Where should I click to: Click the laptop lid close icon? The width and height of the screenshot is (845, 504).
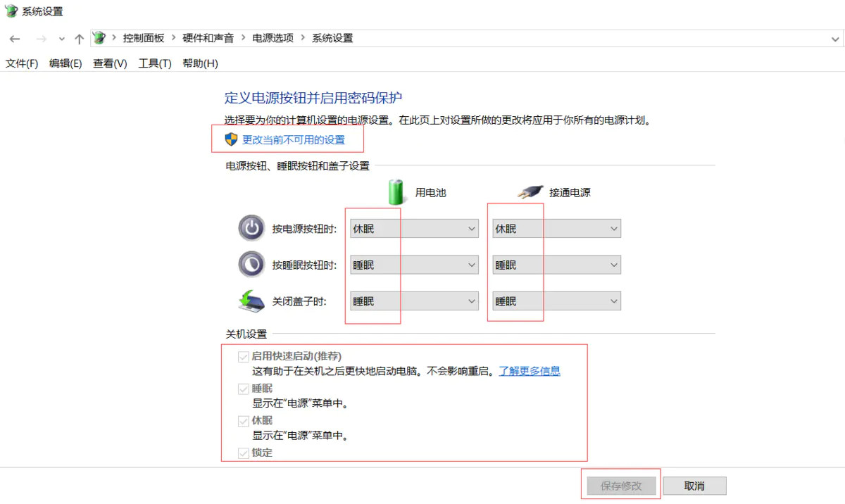251,301
